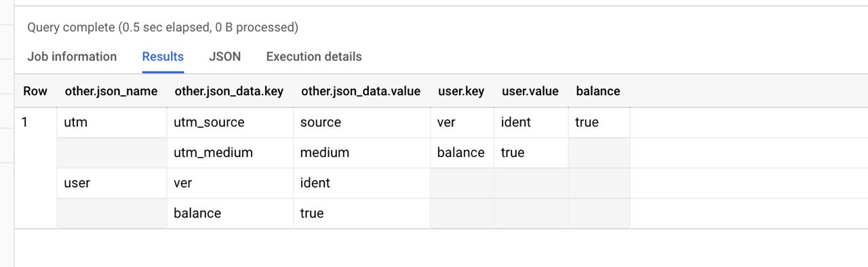This screenshot has height=267, width=868.
Task: Click the other.json_data.value column header
Action: click(x=361, y=91)
